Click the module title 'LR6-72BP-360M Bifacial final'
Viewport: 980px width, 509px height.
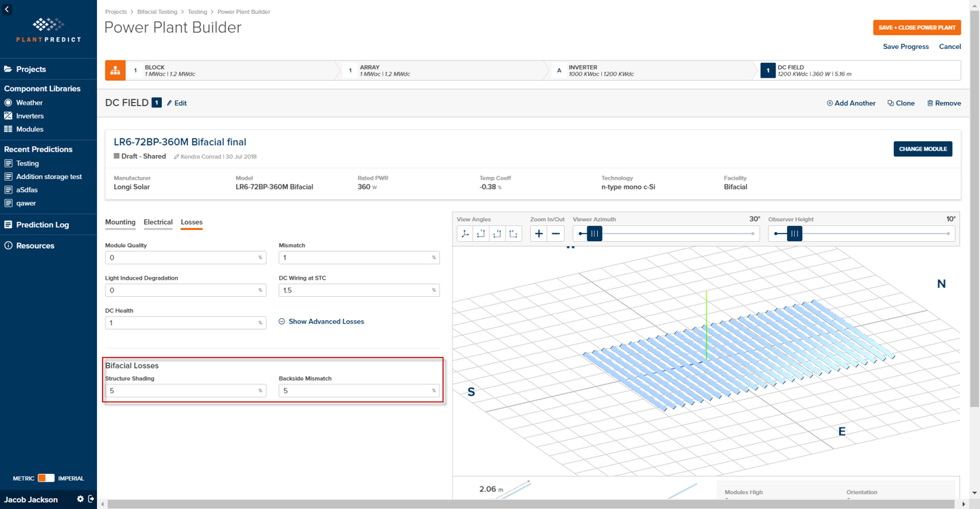tap(180, 142)
